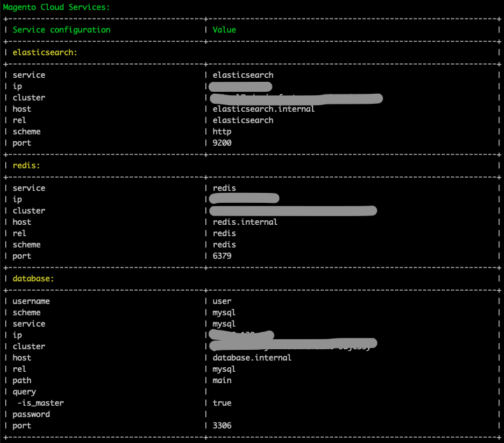Click 'host' label beside elasticsearch.internal
The width and height of the screenshot is (504, 443).
click(22, 109)
